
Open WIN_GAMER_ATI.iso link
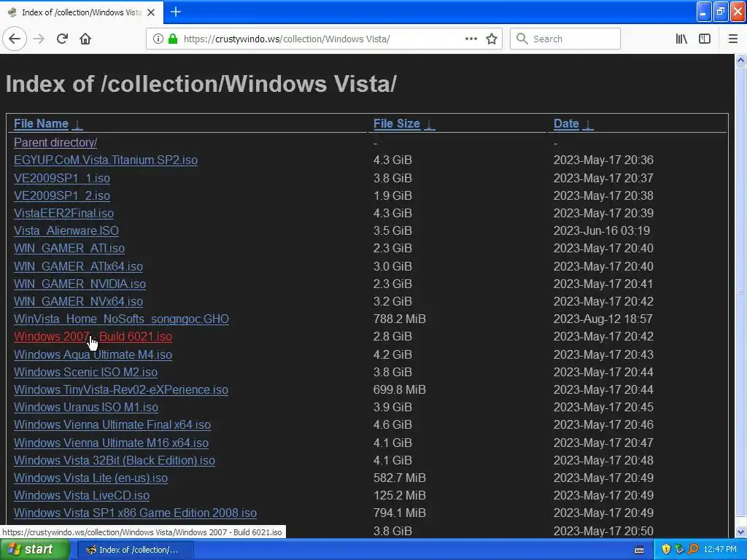69,248
